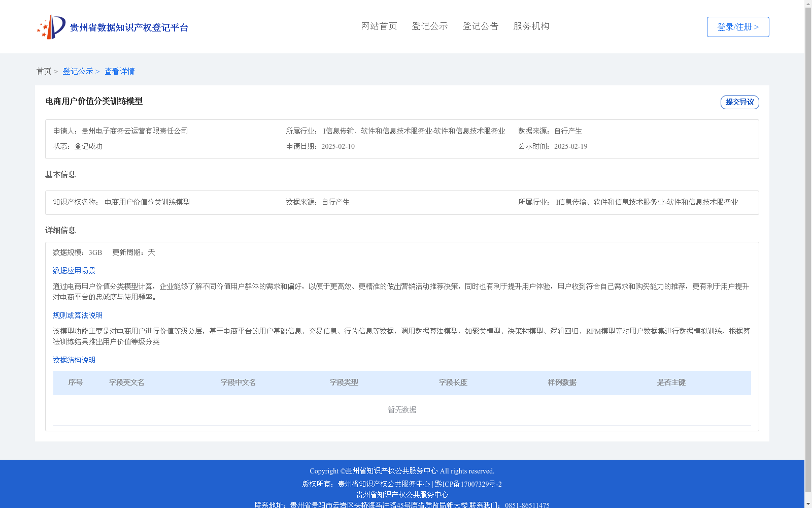Click the 字段类型 column header
The height and width of the screenshot is (508, 812).
344,383
